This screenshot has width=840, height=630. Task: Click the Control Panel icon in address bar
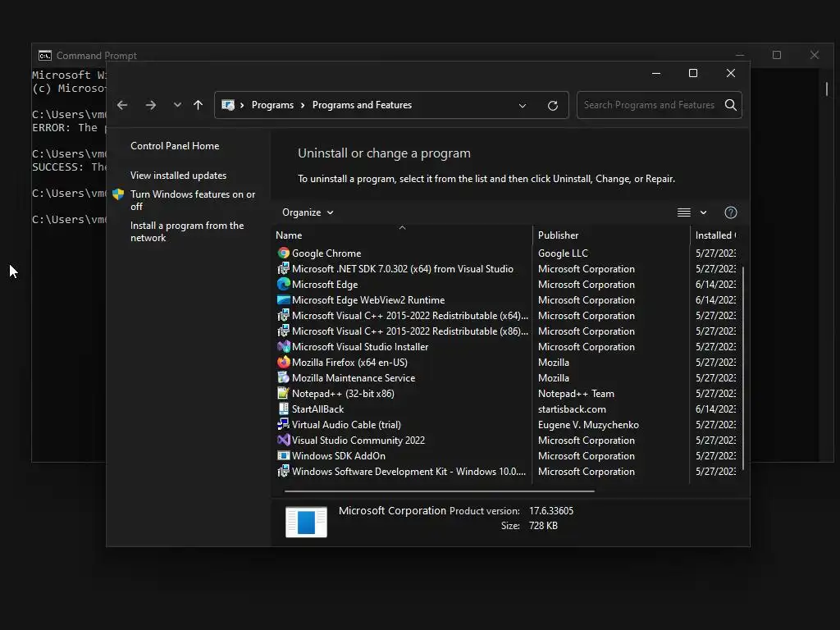(x=228, y=105)
